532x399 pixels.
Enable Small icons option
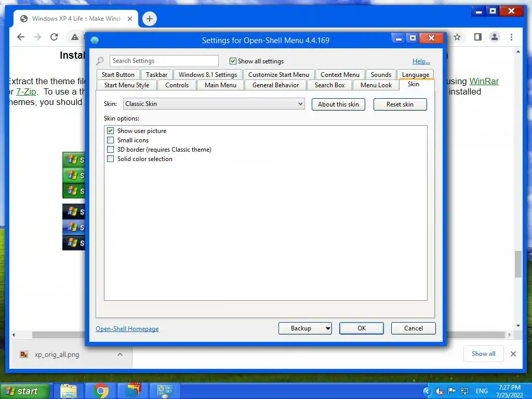point(110,140)
